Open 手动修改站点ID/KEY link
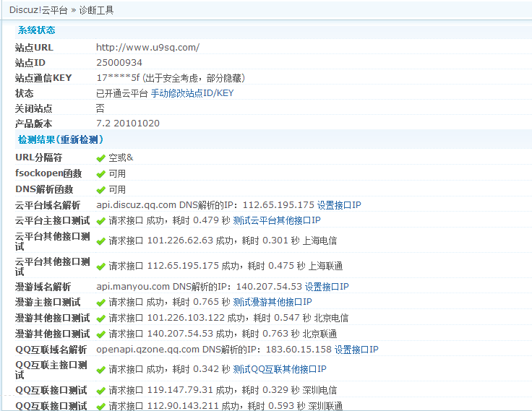The image size is (532, 411). point(192,93)
